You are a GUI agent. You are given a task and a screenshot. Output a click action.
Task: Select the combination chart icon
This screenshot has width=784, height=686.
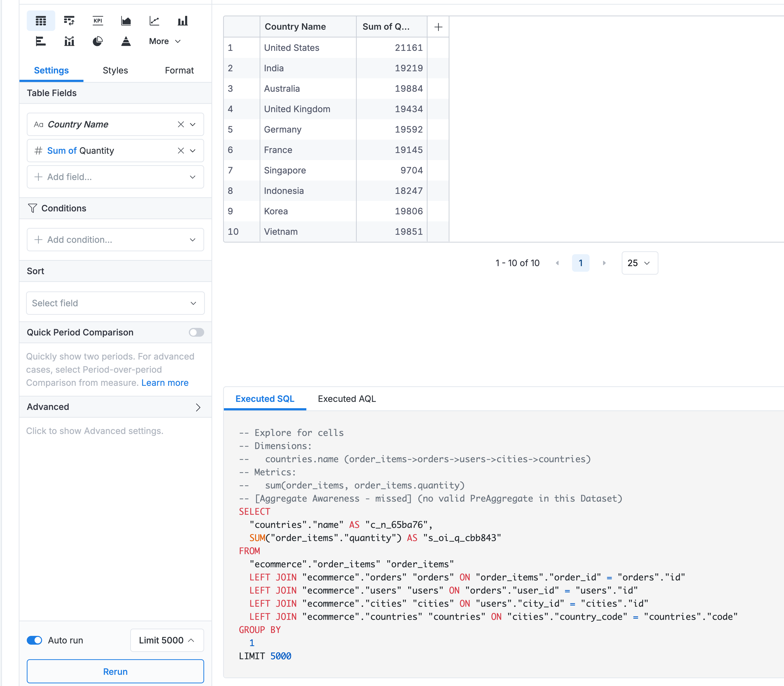(69, 41)
